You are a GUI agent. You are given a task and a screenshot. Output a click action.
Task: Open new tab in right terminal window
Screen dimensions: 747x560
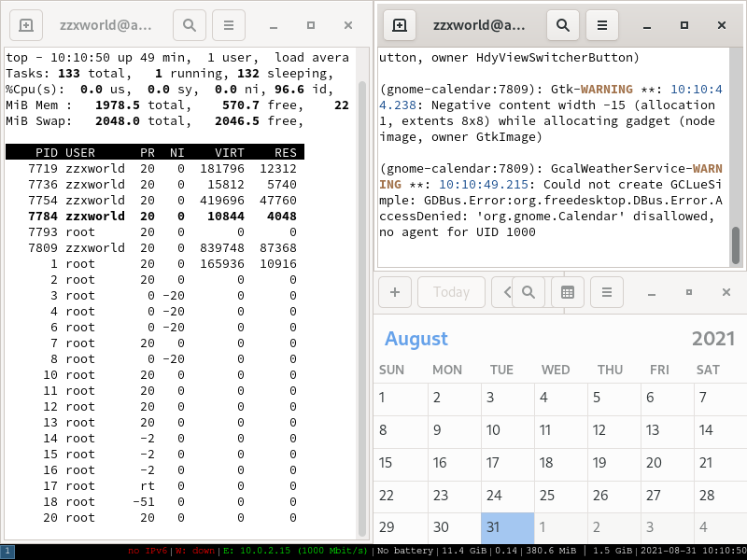[x=400, y=26]
